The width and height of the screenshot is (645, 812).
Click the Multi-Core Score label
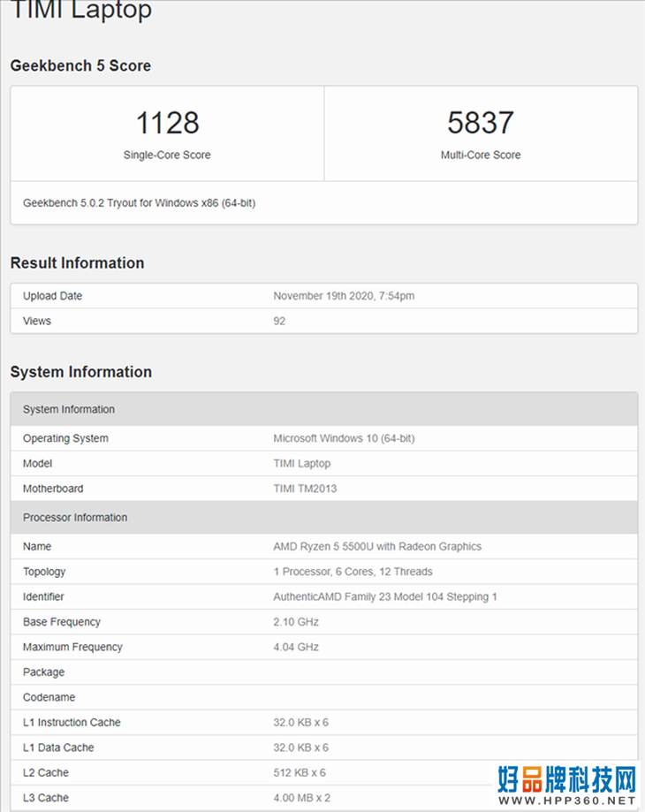click(481, 155)
